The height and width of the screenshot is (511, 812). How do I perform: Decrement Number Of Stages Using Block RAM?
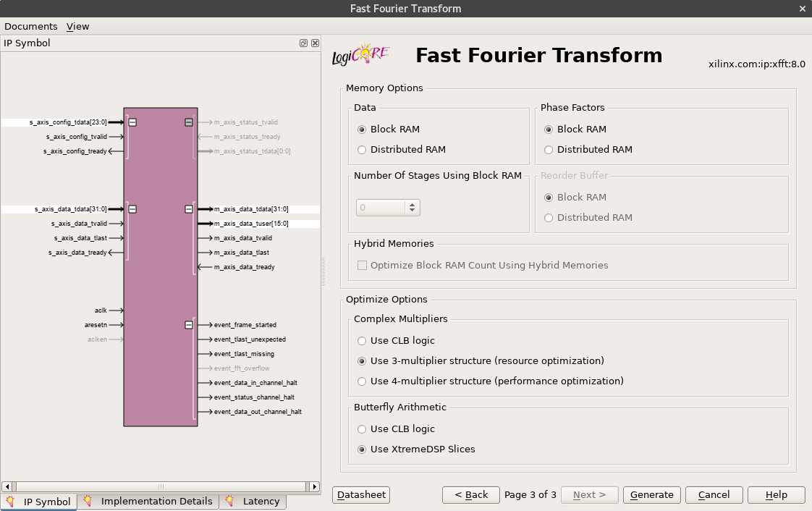point(413,211)
